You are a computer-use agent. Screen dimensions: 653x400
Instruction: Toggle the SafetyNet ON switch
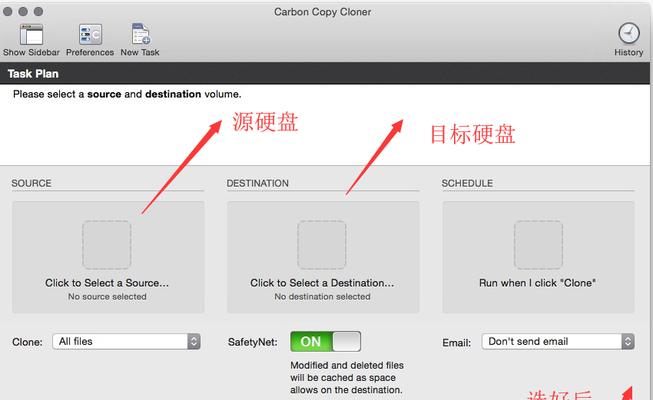325,342
